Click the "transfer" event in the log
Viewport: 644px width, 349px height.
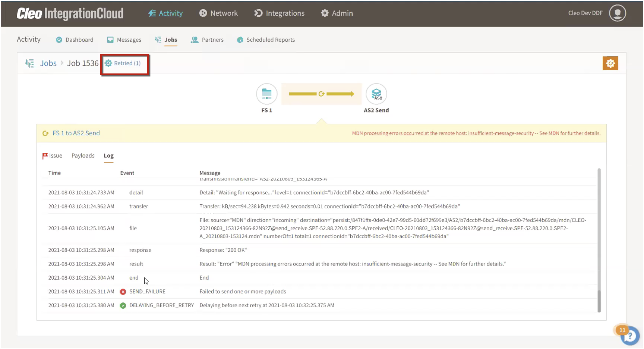[139, 207]
